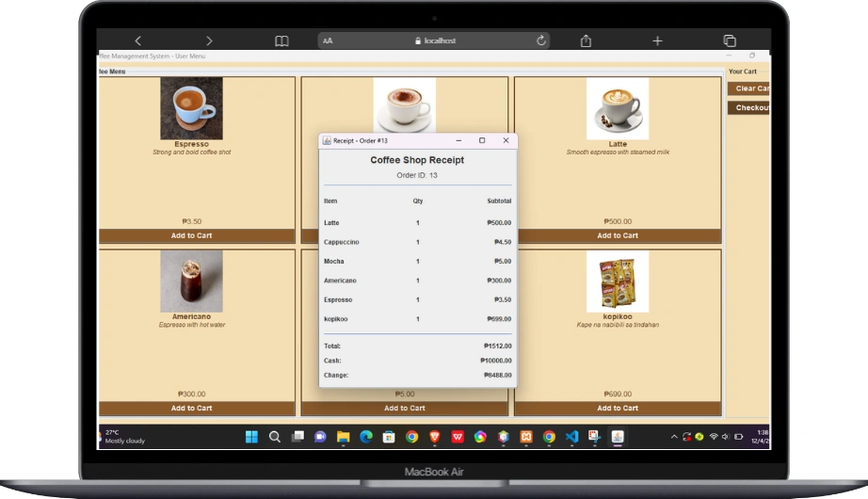Show hidden system tray icons
This screenshot has width=868, height=499.
point(674,437)
